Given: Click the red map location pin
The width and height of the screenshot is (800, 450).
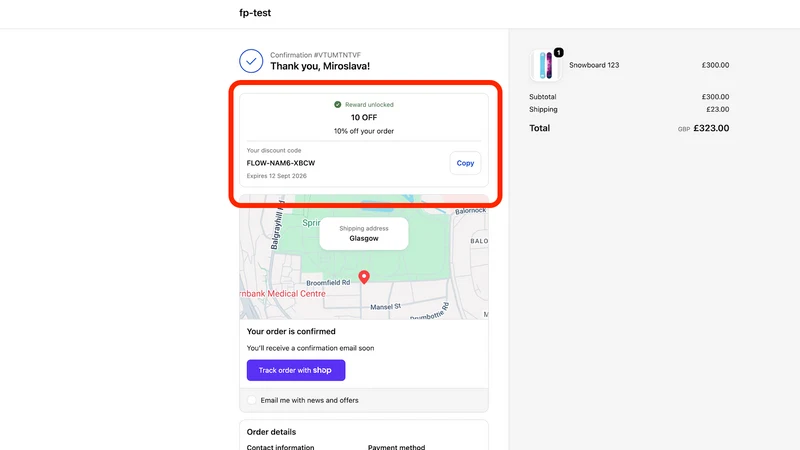Looking at the screenshot, I should click(364, 277).
